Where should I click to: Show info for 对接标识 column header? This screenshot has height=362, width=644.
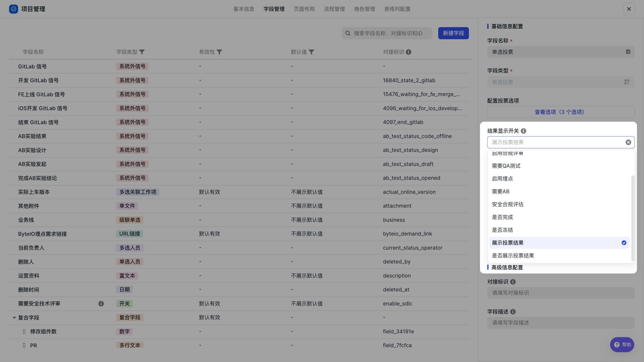[x=409, y=52]
